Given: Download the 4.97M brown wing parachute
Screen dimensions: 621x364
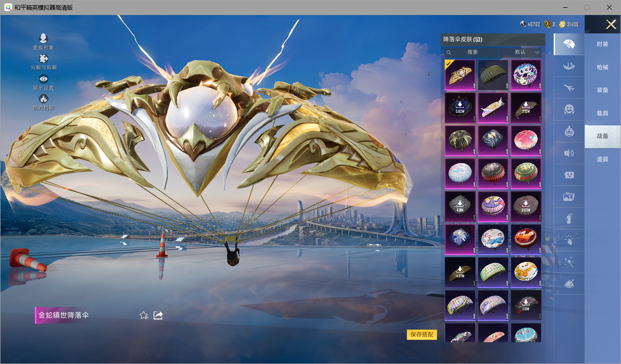Looking at the screenshot, I should click(x=460, y=272).
